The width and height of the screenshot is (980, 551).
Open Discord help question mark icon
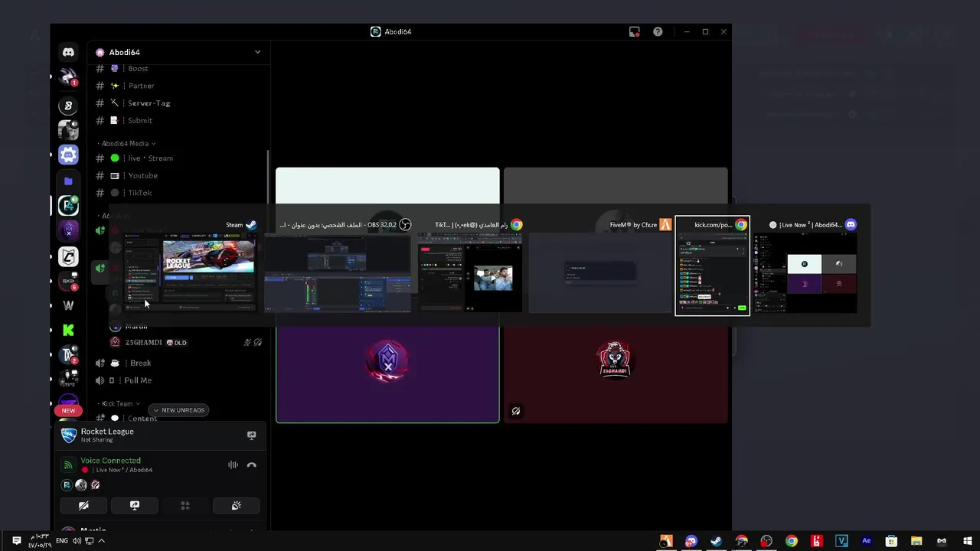click(658, 31)
